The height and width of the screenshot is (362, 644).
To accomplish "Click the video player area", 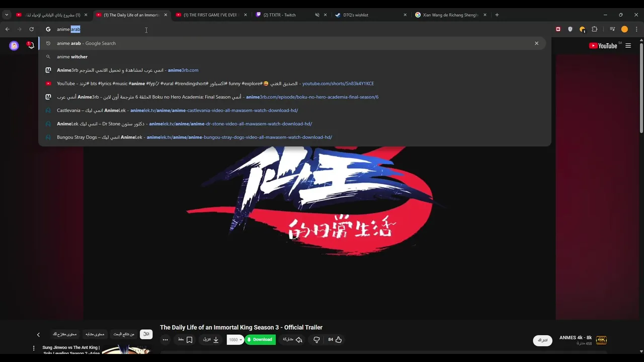I will pyautogui.click(x=319, y=186).
